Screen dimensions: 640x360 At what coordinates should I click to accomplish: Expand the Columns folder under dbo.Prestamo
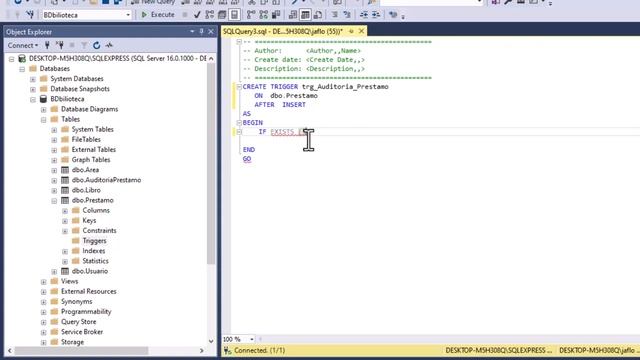(65, 211)
